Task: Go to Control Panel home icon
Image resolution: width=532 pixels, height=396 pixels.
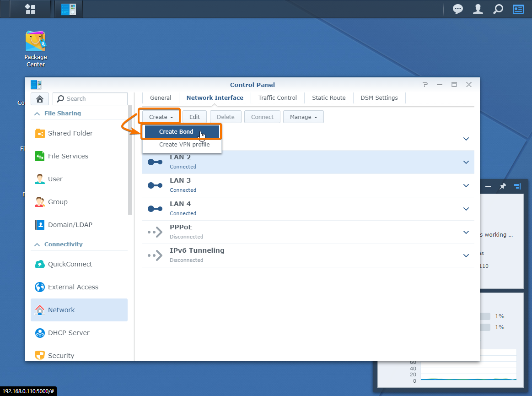Action: point(40,99)
